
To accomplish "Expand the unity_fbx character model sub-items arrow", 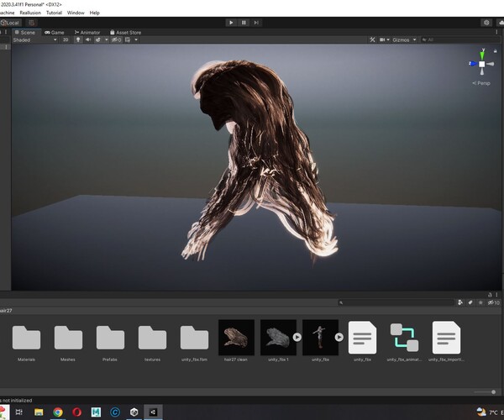I will [x=339, y=337].
